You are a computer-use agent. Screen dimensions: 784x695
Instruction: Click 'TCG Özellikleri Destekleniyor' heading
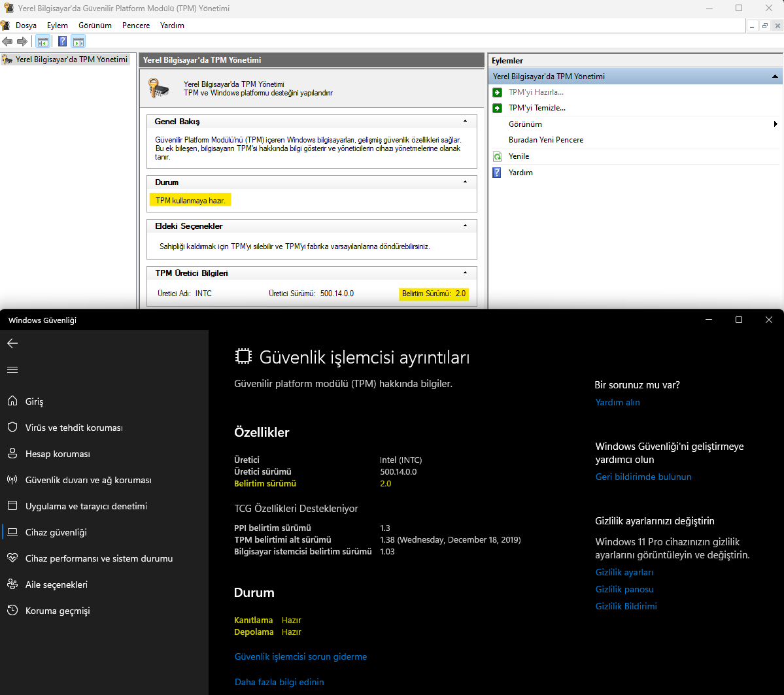pos(296,509)
